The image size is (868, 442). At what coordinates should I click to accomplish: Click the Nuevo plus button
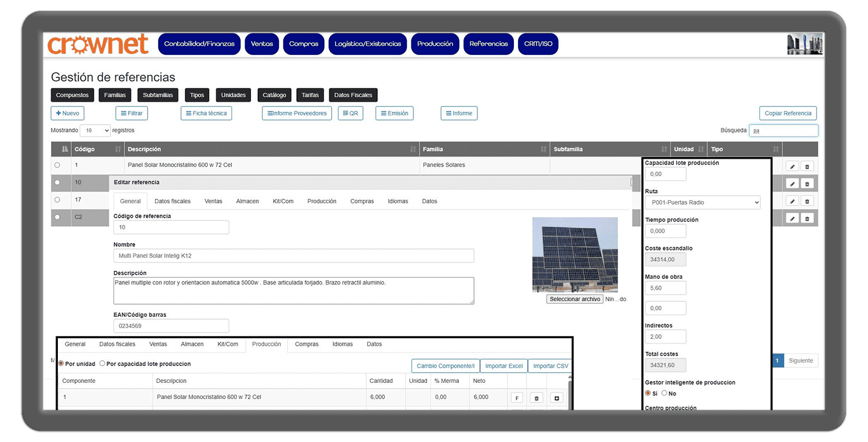(x=68, y=114)
